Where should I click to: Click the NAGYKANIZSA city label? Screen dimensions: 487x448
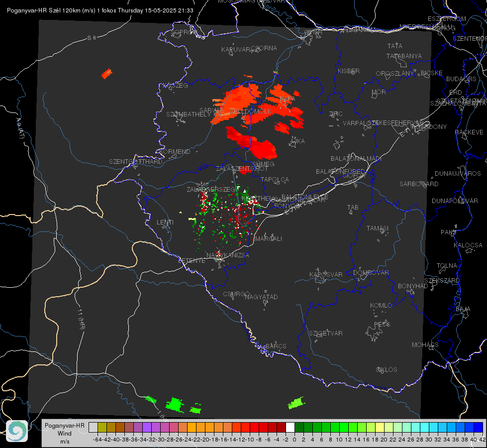pos(228,255)
